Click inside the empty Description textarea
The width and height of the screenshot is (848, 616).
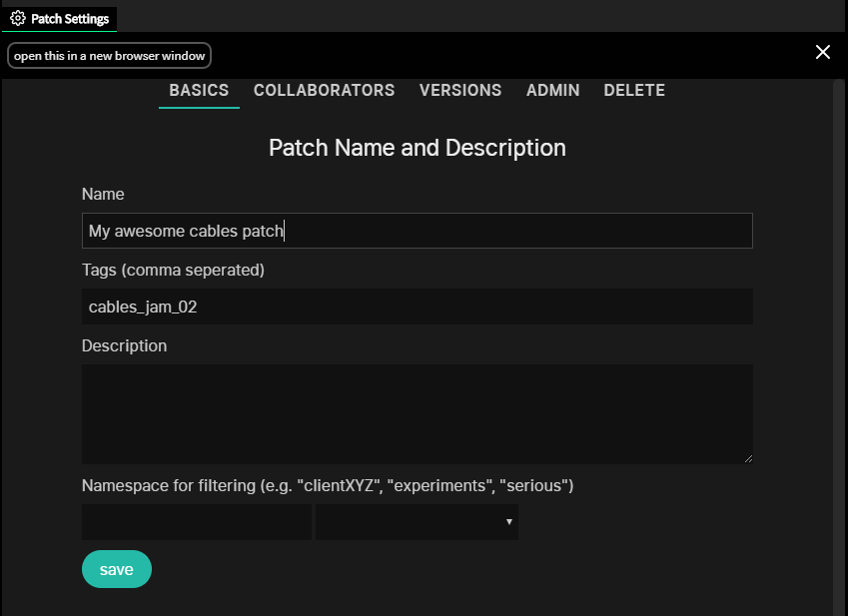click(417, 414)
